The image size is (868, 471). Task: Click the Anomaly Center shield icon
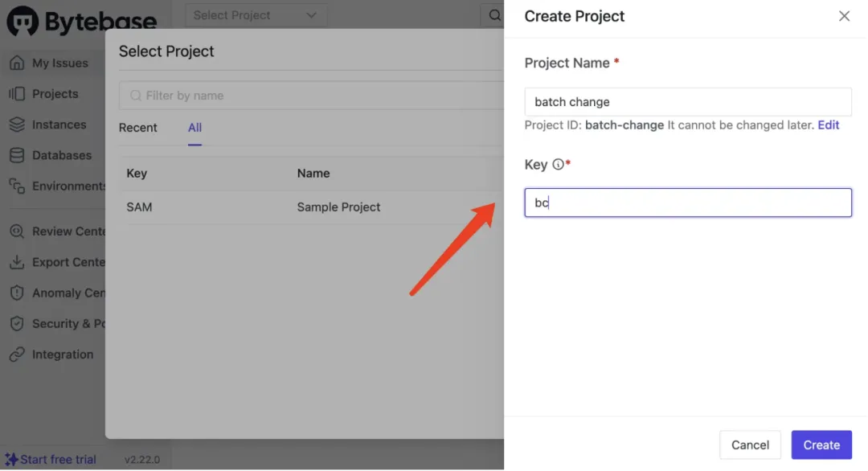17,293
